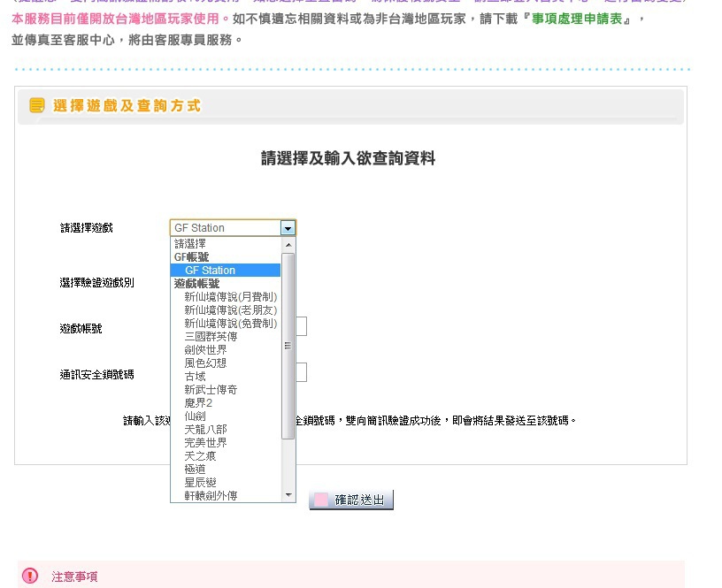Click the 注意事項 heading text
This screenshot has width=722, height=588.
point(74,577)
